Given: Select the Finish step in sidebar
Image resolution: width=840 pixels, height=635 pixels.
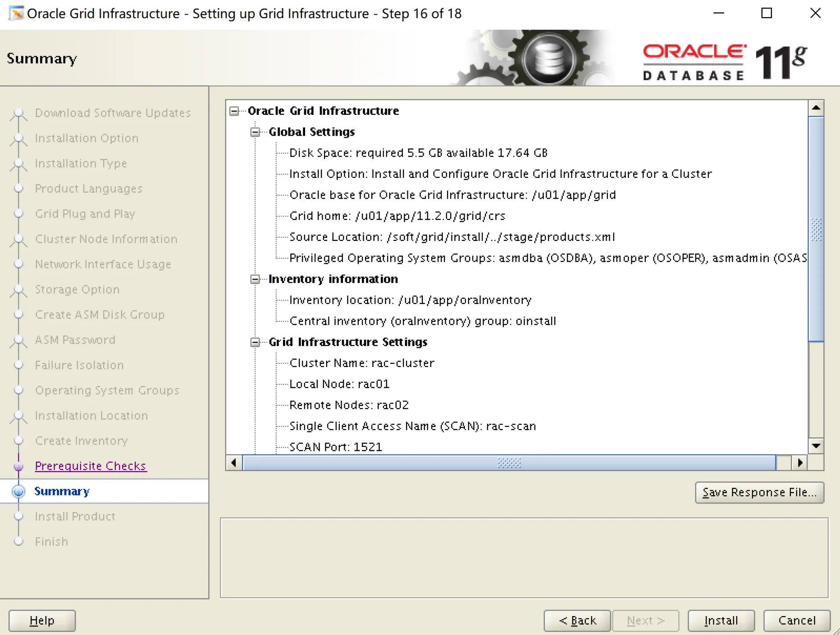Looking at the screenshot, I should pyautogui.click(x=51, y=541).
